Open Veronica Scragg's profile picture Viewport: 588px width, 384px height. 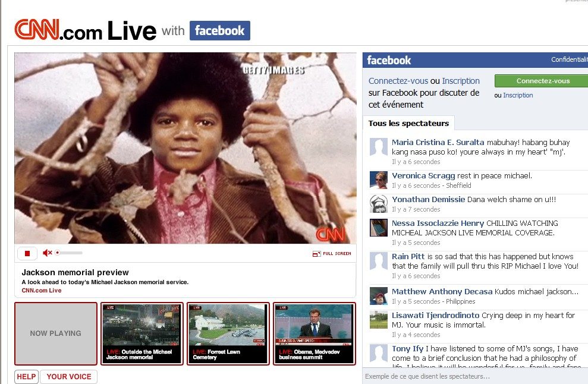(x=379, y=180)
